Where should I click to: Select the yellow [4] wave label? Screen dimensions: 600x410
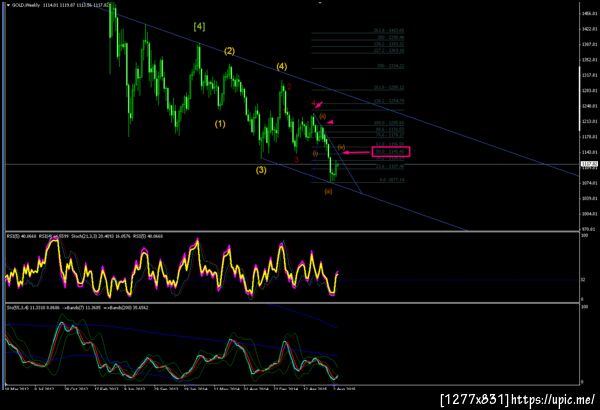click(x=199, y=26)
